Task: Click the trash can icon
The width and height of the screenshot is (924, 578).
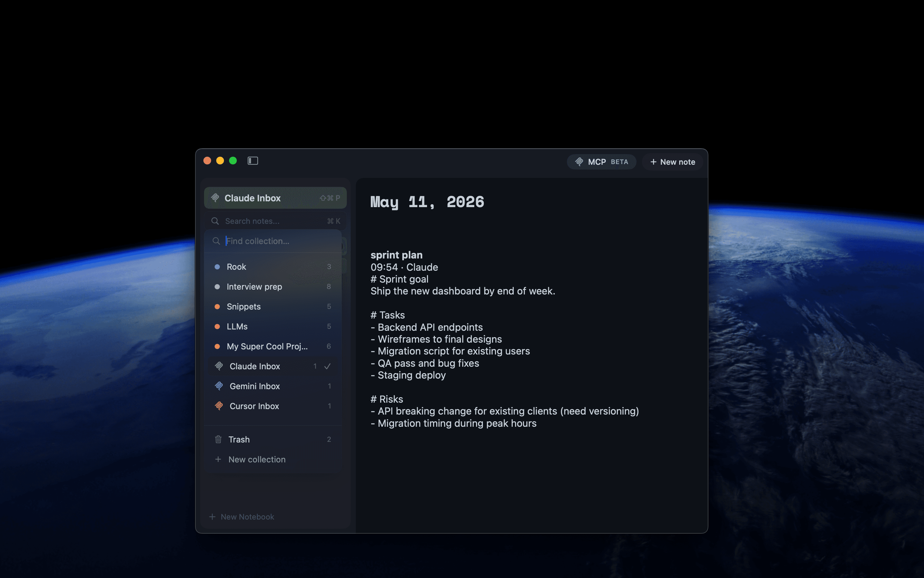Action: [x=218, y=439]
